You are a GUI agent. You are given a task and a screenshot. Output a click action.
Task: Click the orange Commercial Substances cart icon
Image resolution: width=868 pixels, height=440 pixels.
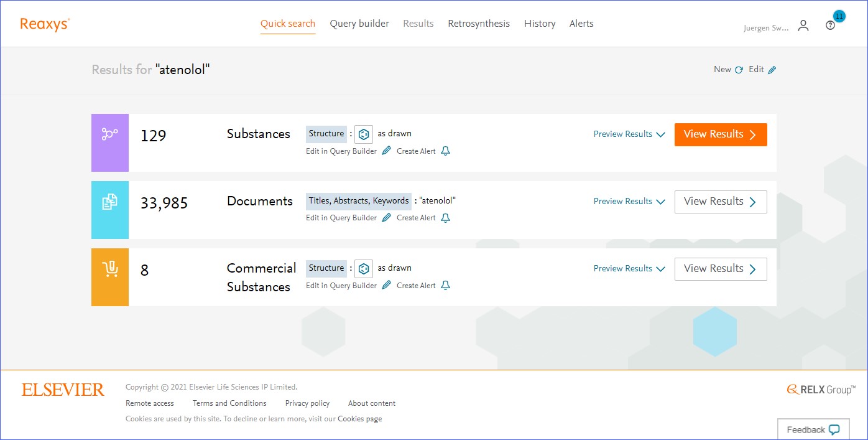[110, 269]
